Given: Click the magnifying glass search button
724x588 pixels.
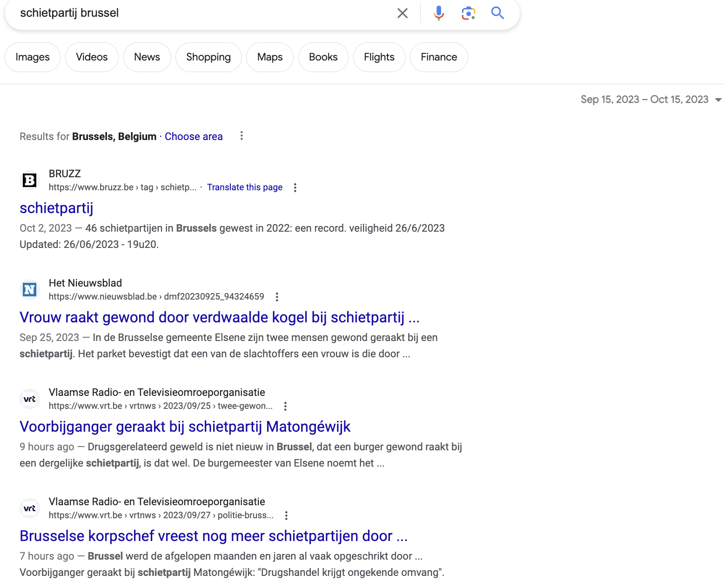Looking at the screenshot, I should click(497, 13).
